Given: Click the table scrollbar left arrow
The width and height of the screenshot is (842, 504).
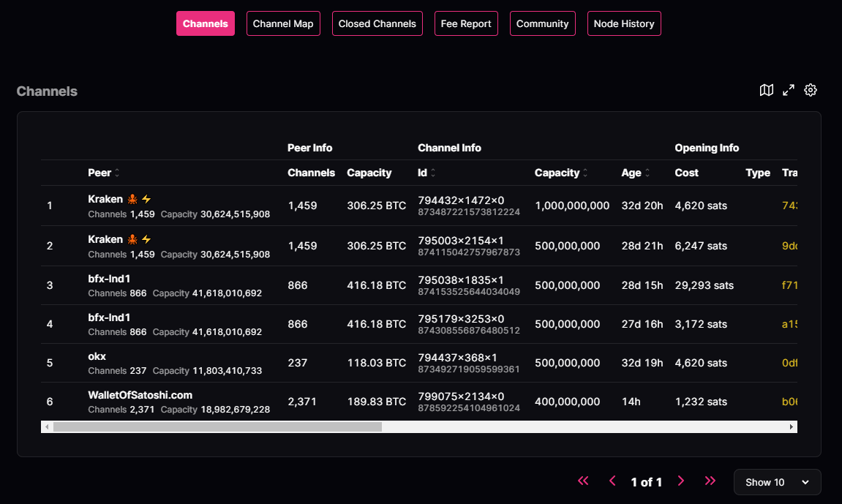Looking at the screenshot, I should (x=47, y=426).
